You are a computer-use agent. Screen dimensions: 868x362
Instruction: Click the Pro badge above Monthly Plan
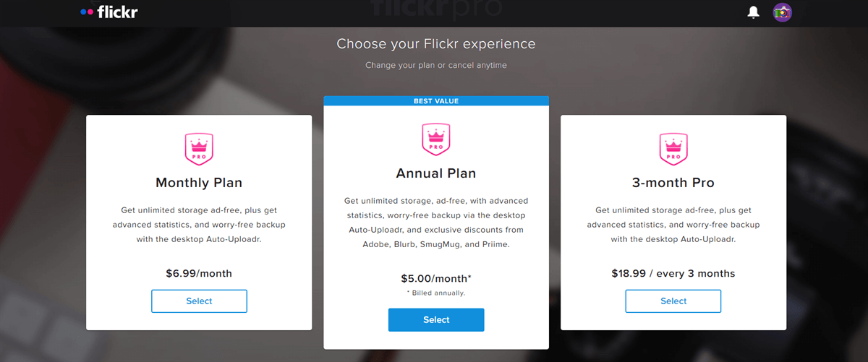pyautogui.click(x=199, y=149)
